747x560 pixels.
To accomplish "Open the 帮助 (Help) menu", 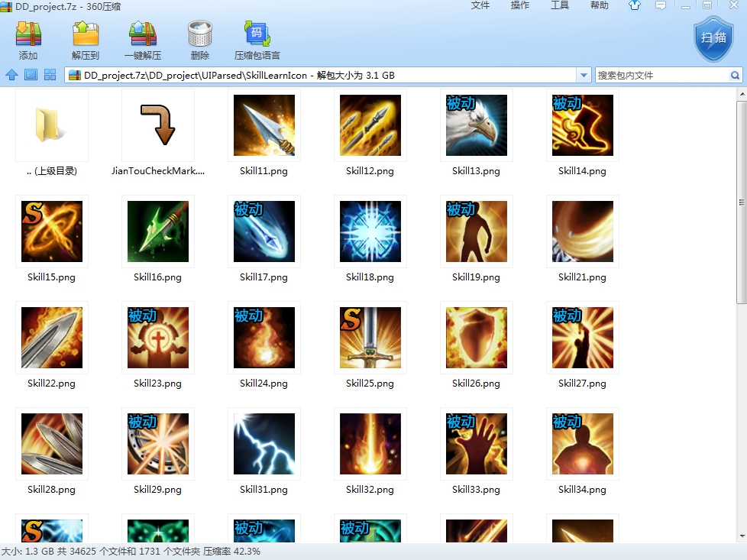I will 600,6.
